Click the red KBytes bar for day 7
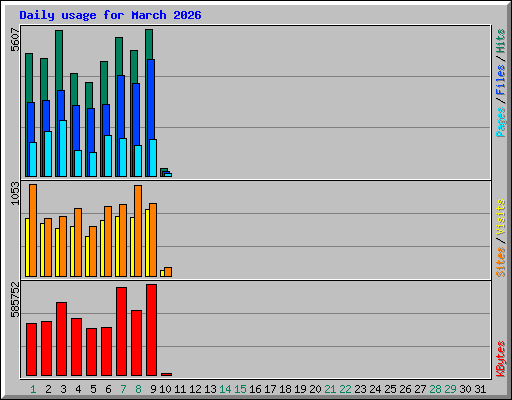Screen dimensions: 512x400 point(121,332)
